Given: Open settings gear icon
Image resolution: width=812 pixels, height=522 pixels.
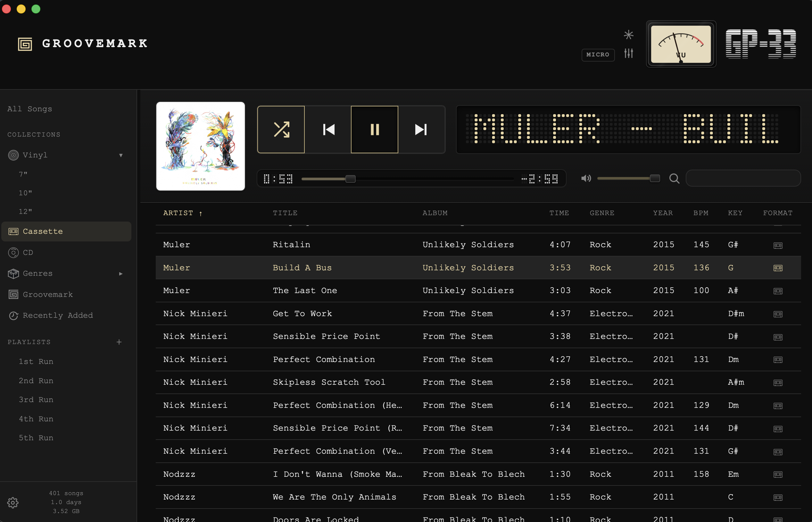Looking at the screenshot, I should tap(13, 503).
